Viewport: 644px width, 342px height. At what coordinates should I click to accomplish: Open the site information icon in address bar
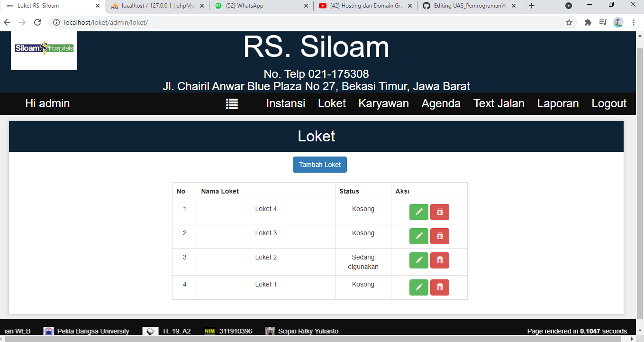tap(56, 22)
